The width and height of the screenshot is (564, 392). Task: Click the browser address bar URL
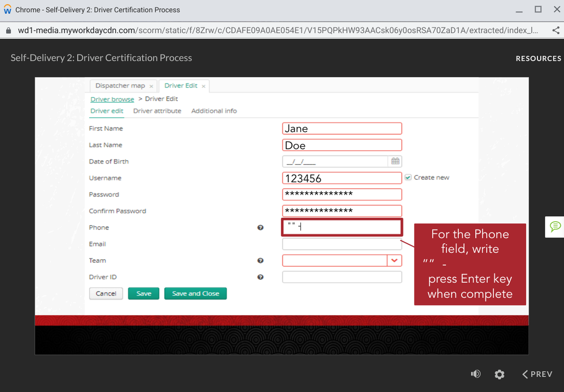[x=278, y=30]
